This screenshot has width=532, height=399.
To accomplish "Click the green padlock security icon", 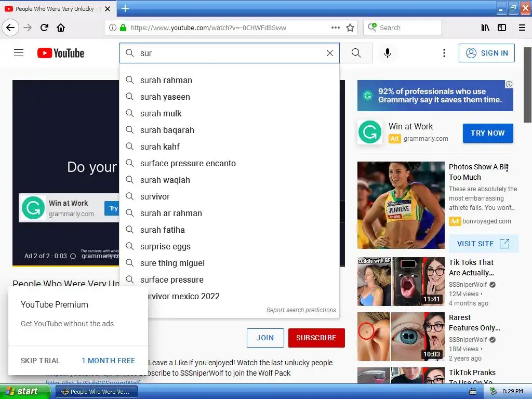I will pyautogui.click(x=123, y=28).
